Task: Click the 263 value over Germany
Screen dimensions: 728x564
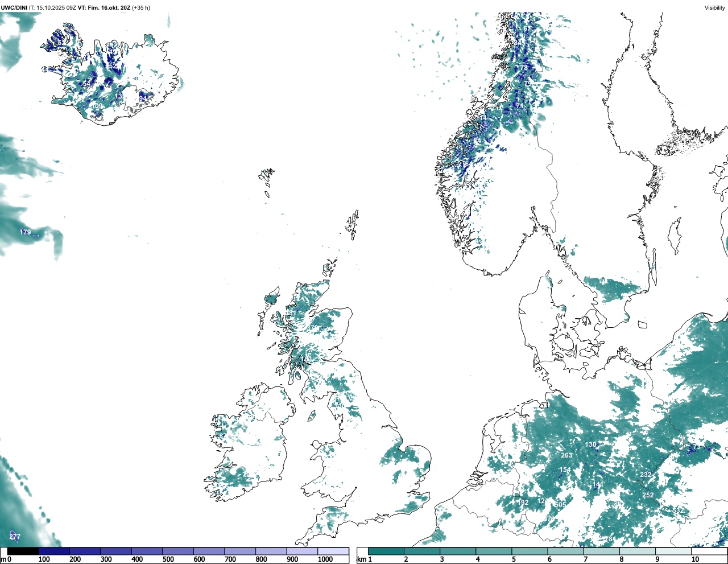Action: coord(566,455)
